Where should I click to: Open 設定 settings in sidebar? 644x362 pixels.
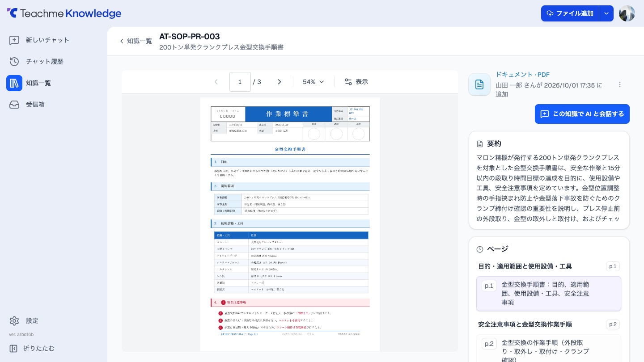pyautogui.click(x=24, y=321)
